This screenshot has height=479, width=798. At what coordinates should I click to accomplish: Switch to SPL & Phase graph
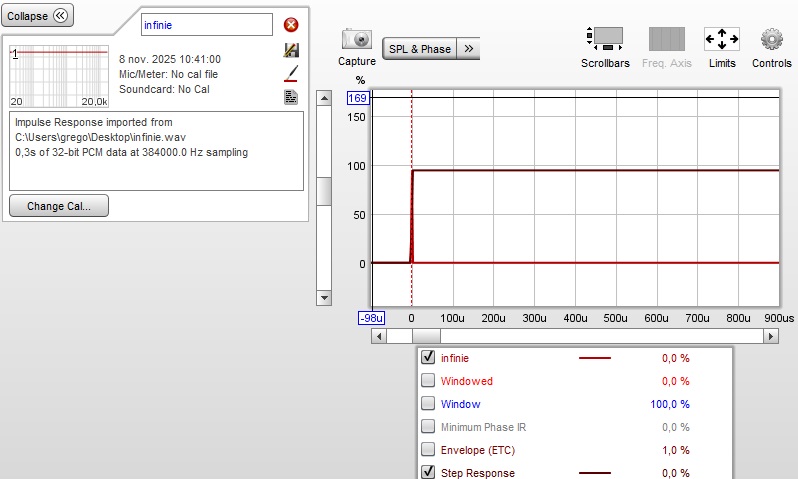click(x=420, y=48)
